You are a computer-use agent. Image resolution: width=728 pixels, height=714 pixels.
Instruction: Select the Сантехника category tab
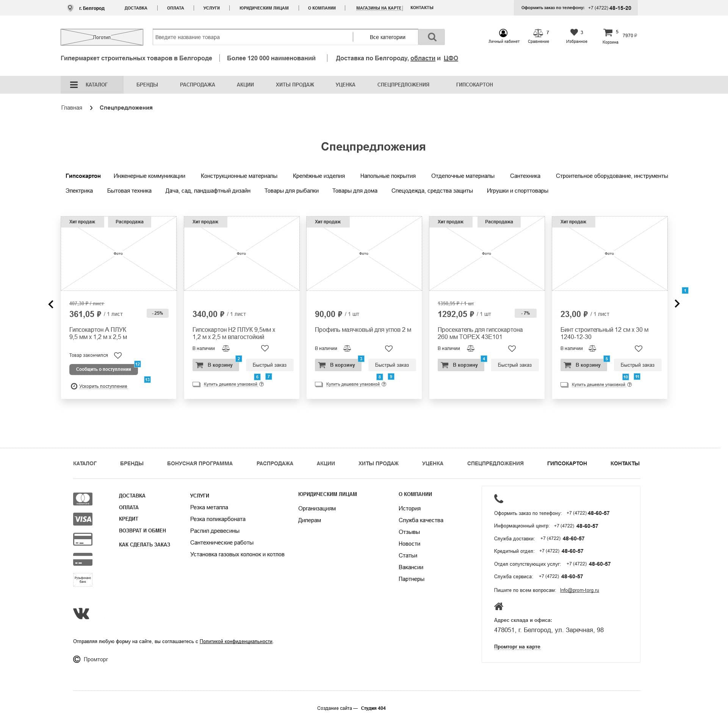click(525, 176)
